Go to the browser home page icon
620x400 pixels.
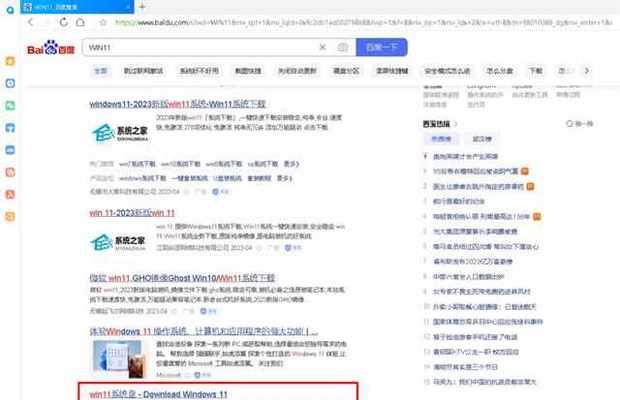pos(80,22)
